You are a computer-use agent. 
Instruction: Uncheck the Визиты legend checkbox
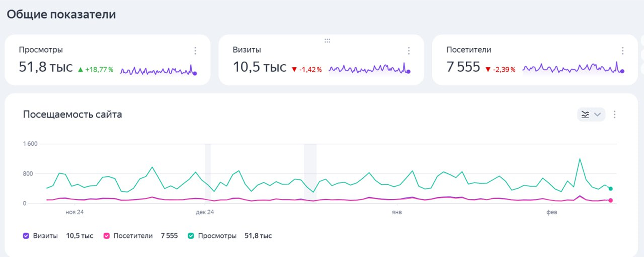pos(26,236)
